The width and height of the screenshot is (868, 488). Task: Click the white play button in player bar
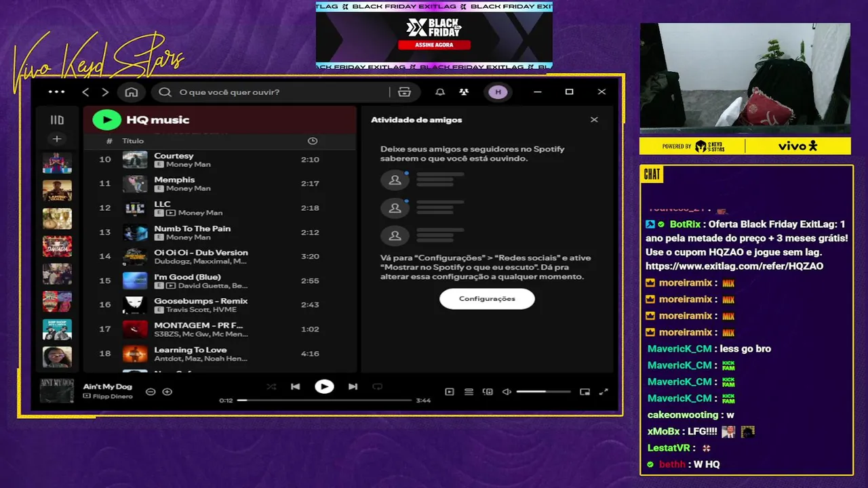(x=324, y=386)
